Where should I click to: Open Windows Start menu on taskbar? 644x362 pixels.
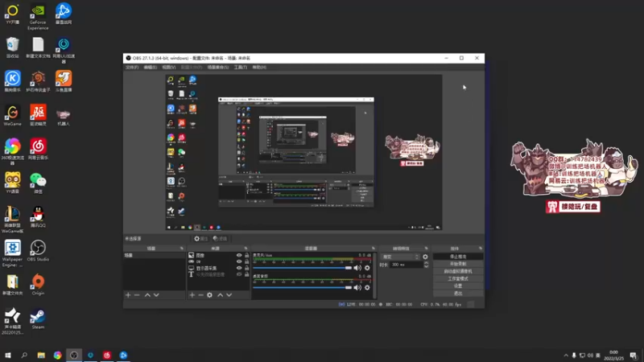point(8,356)
